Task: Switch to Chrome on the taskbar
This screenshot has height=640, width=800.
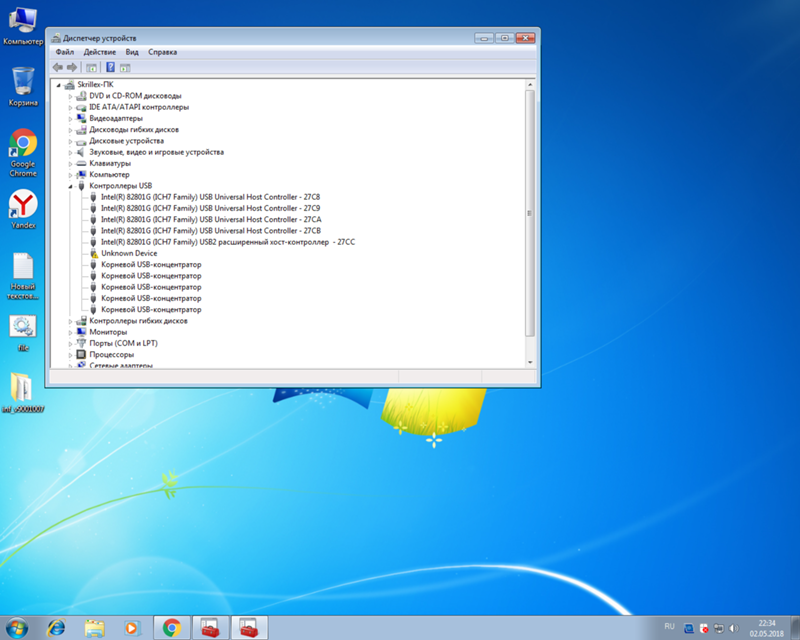Action: (x=172, y=628)
